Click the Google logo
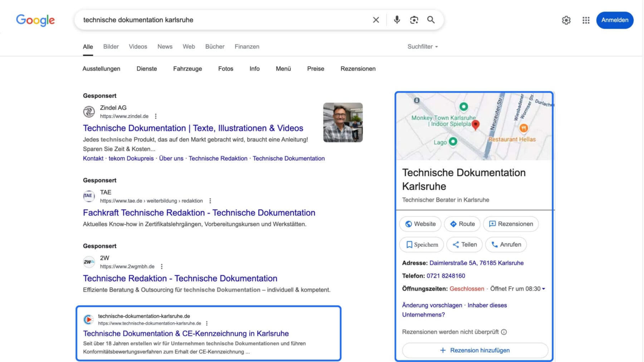Viewport: 644px width, 362px height. coord(35,20)
